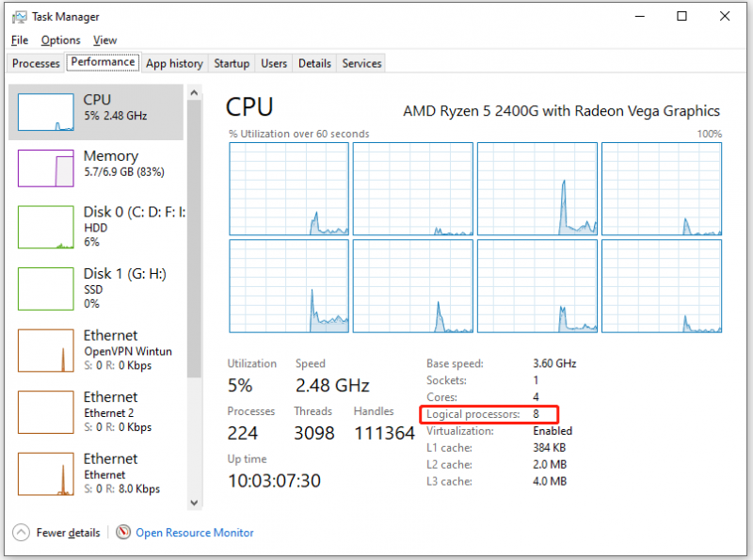
Task: Click the Task Manager title bar icon
Action: 19,17
